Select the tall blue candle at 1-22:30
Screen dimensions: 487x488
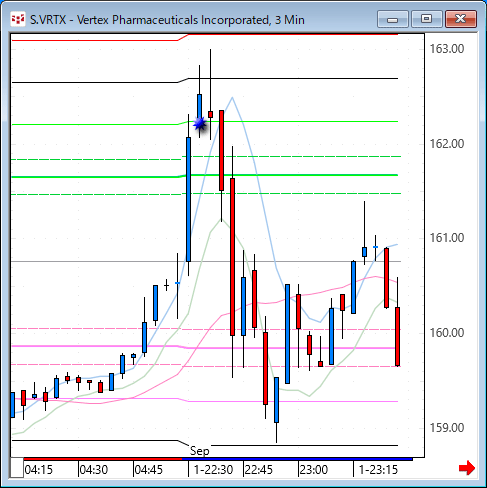188,199
